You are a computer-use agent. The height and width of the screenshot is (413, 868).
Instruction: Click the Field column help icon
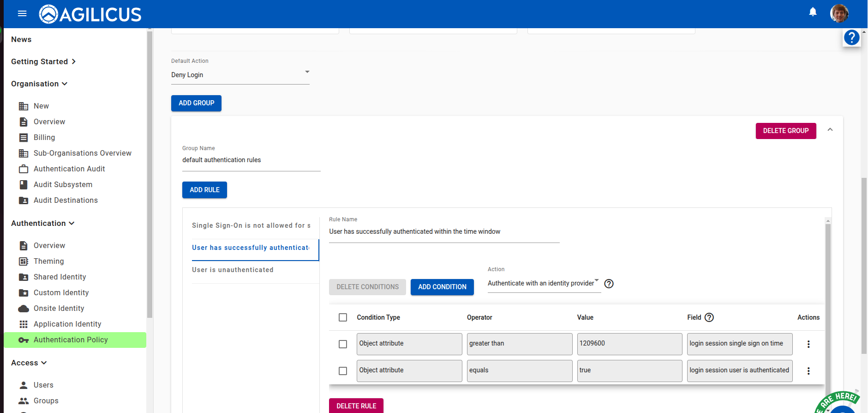[709, 317]
